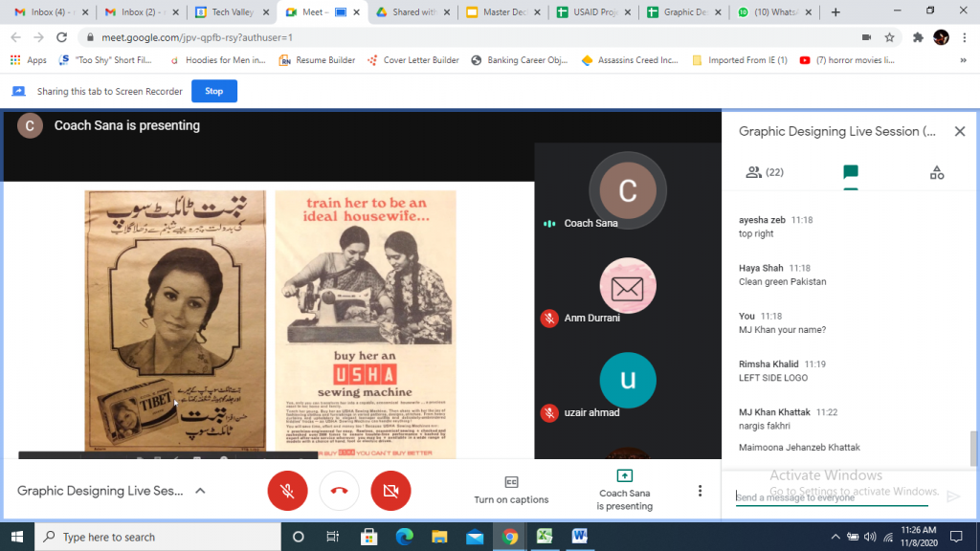Switch to the Graphic Design sheets tab
The width and height of the screenshot is (980, 551).
pos(683,11)
